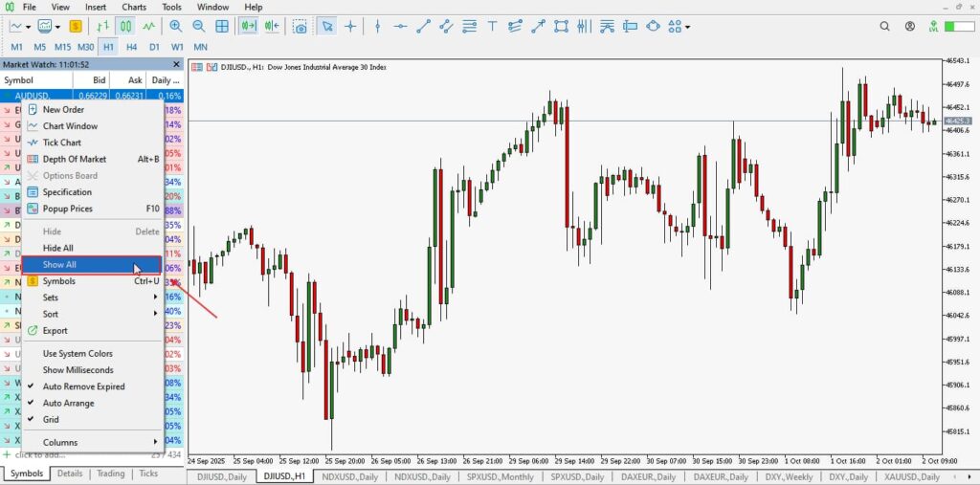Toggle the Grid option
The image size is (980, 485).
51,419
